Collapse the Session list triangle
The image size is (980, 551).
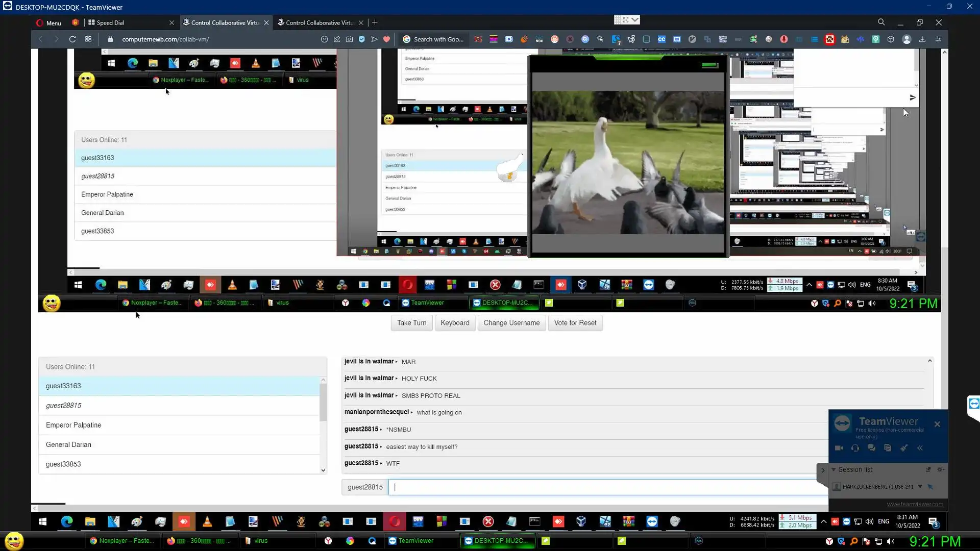click(834, 469)
